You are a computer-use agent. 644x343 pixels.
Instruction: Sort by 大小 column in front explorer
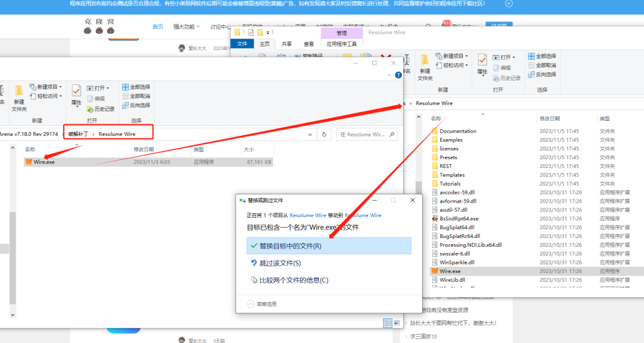[249, 150]
